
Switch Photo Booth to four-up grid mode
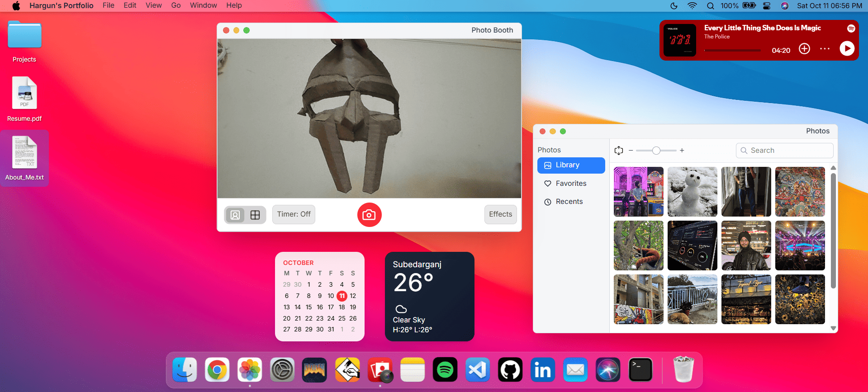tap(255, 215)
